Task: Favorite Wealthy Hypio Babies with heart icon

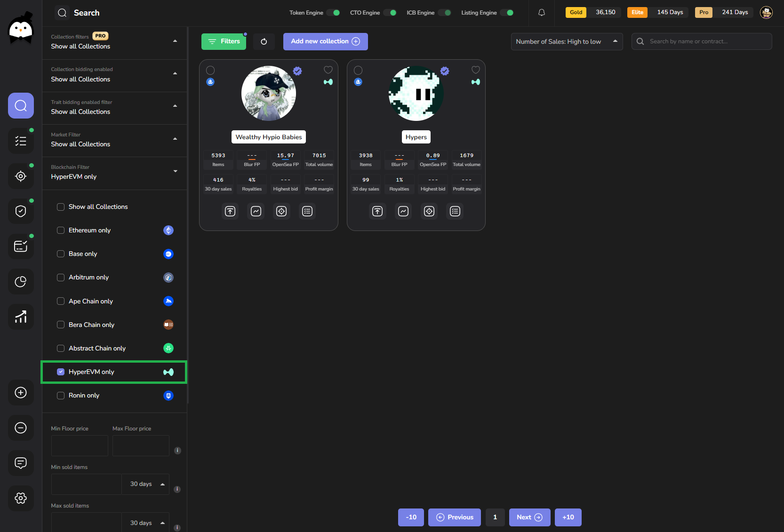Action: (328, 70)
